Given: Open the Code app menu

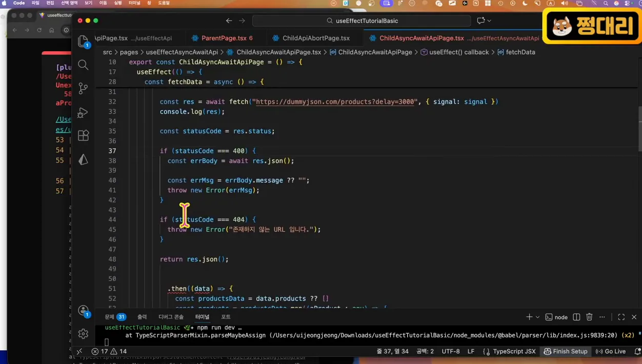Looking at the screenshot, I should (x=19, y=3).
